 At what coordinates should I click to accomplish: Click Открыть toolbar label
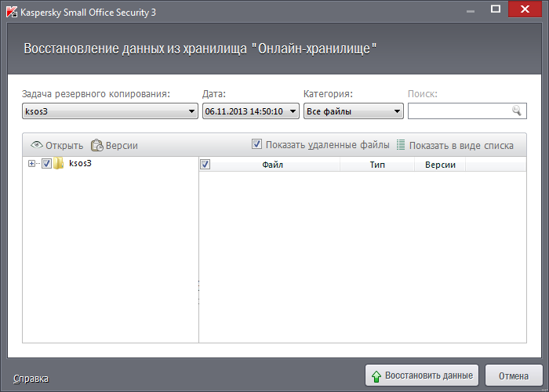click(x=64, y=146)
